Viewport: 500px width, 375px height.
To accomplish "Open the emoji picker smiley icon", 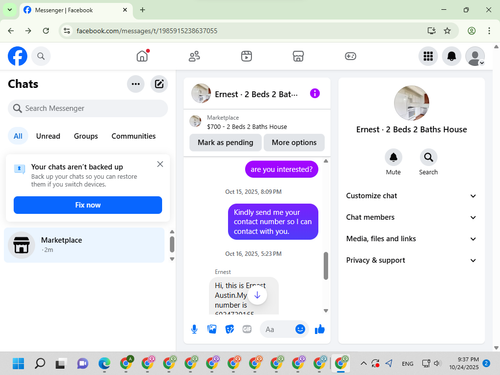I will [300, 329].
